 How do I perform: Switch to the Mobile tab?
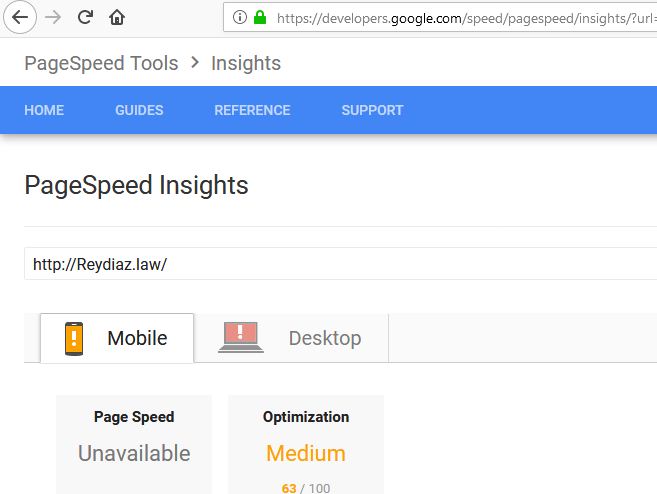point(117,338)
